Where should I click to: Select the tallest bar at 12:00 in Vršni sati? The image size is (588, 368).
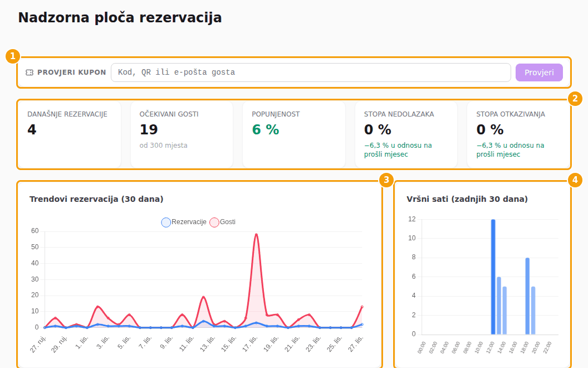pyautogui.click(x=493, y=277)
